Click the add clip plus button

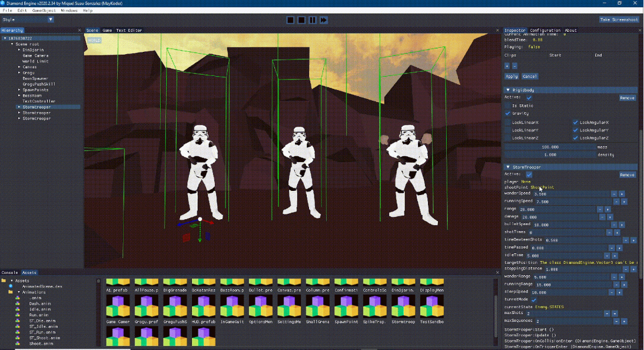pyautogui.click(x=507, y=66)
